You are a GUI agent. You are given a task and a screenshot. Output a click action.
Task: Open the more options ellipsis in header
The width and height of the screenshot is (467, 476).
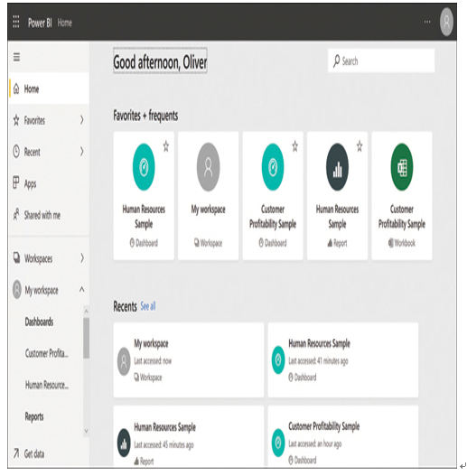tap(427, 22)
